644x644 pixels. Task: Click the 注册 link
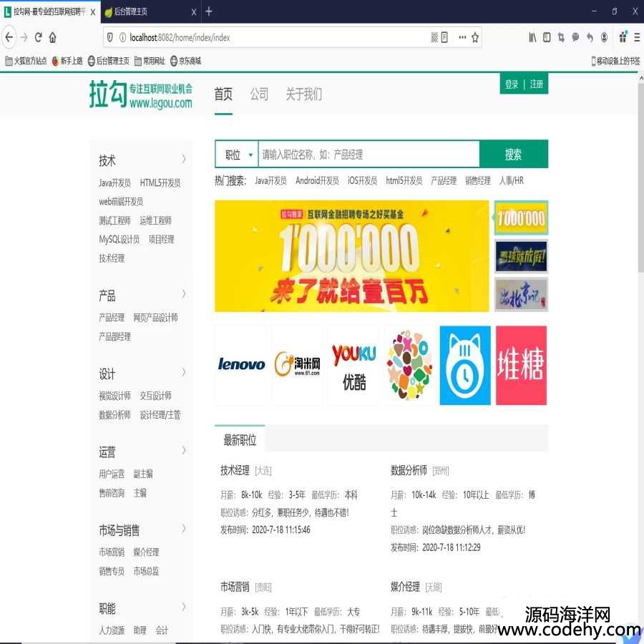(537, 84)
